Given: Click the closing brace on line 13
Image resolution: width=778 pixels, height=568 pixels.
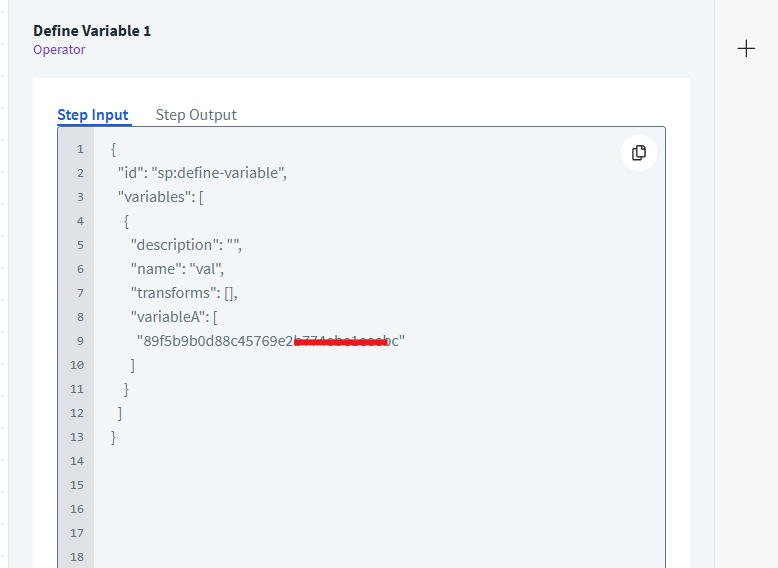Looking at the screenshot, I should 114,437.
